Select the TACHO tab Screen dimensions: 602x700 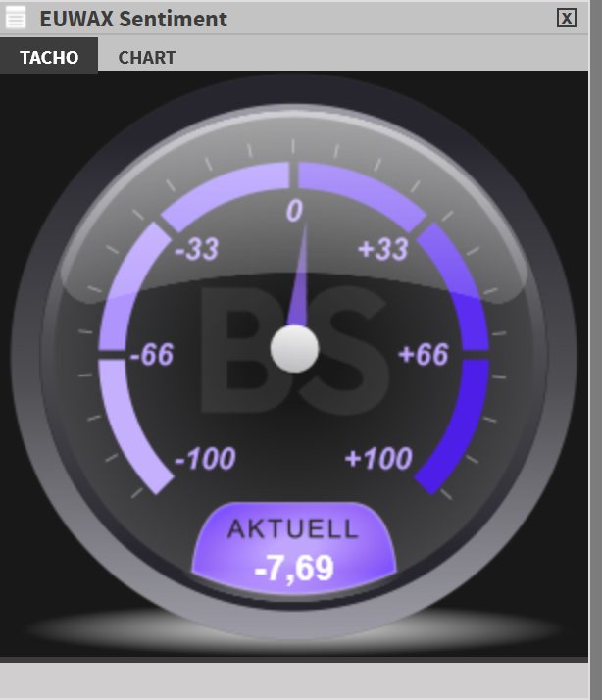tap(49, 55)
